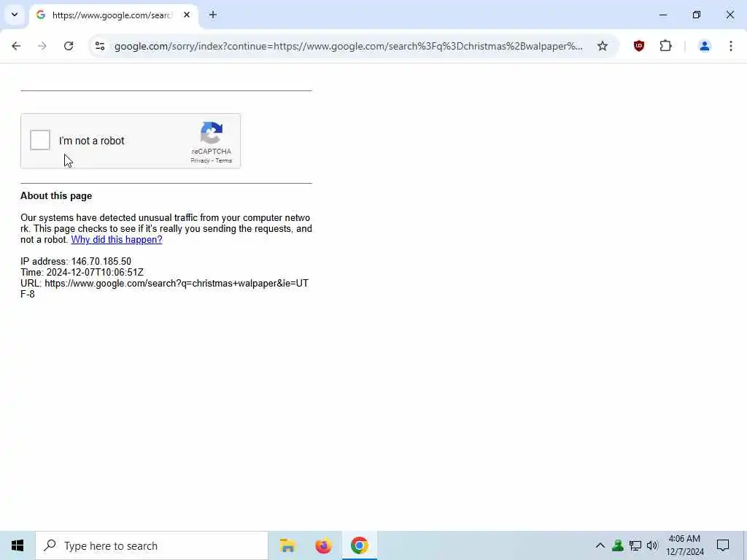Close the google.com search tab
747x560 pixels.
pos(187,15)
